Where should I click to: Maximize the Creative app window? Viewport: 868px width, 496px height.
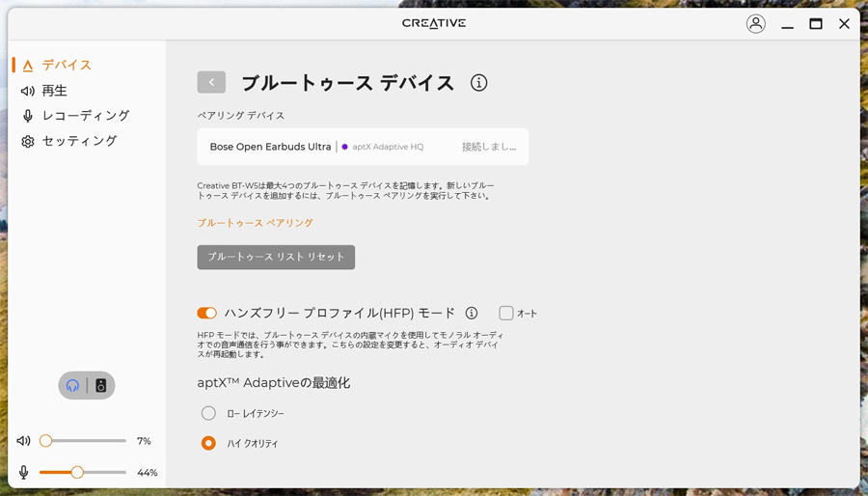tap(815, 23)
